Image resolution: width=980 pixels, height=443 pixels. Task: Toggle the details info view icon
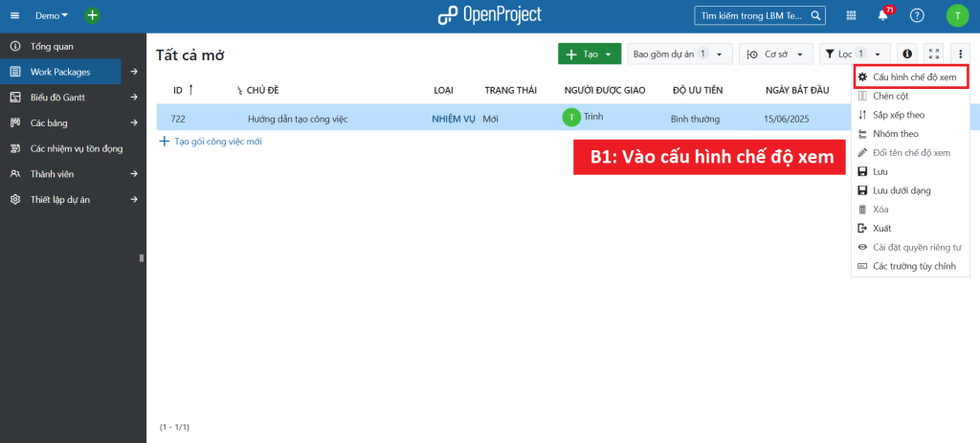[x=907, y=55]
